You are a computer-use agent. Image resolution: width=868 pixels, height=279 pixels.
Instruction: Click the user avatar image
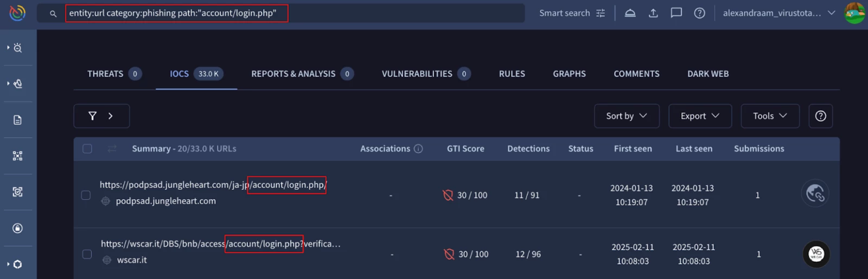click(x=854, y=13)
